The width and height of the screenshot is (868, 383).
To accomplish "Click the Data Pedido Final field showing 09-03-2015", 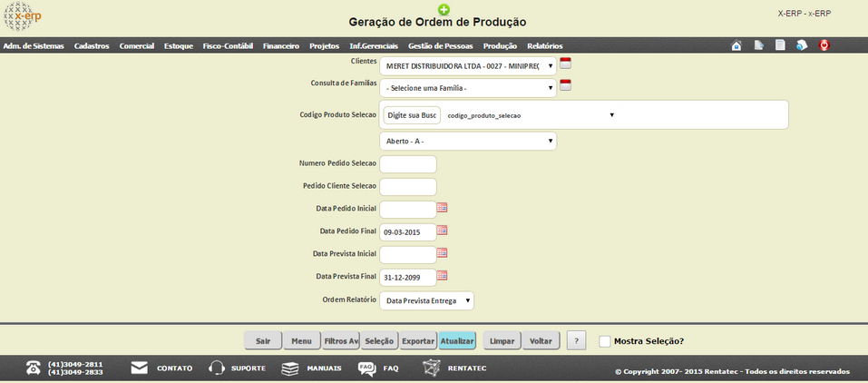I will (x=408, y=232).
